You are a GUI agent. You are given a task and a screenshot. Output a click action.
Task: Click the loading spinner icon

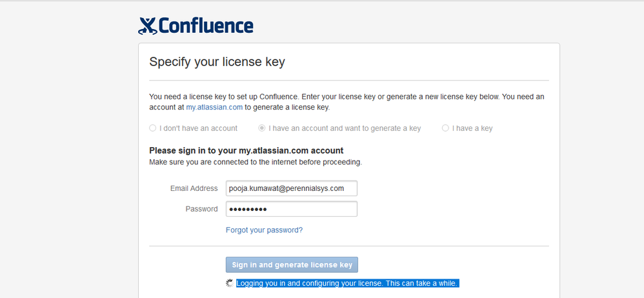pos(230,283)
